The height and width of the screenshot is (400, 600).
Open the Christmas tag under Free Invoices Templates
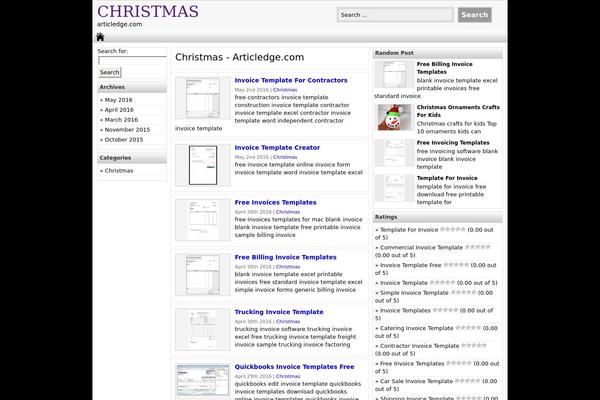coord(288,212)
